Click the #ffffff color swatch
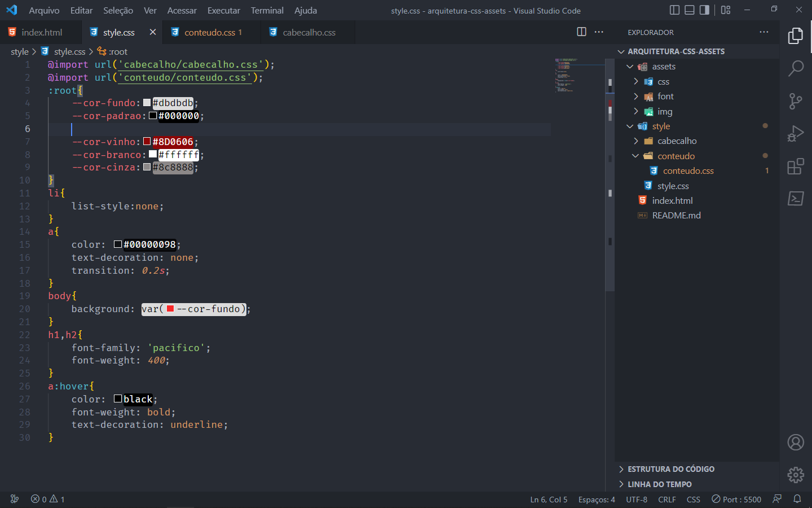 (153, 154)
